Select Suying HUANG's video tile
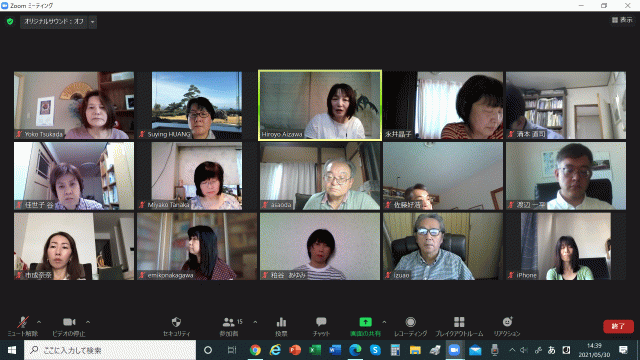Viewport: 640px width, 360px height. [197, 105]
